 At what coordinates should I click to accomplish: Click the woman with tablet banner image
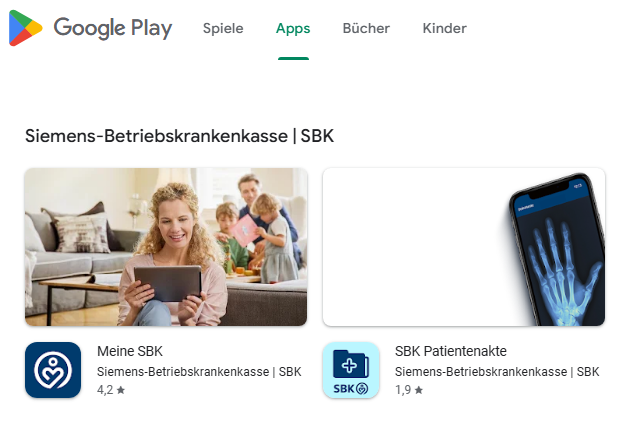click(x=166, y=247)
